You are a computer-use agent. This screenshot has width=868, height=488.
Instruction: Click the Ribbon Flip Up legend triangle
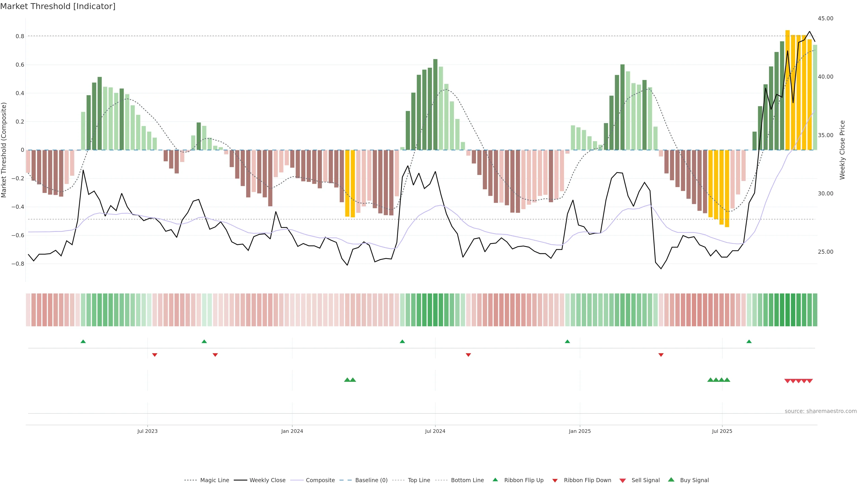point(495,480)
